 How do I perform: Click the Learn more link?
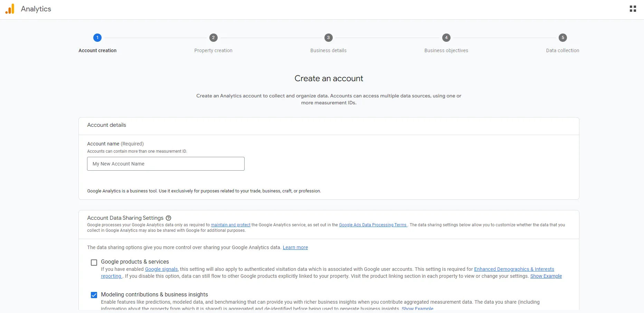(x=295, y=247)
